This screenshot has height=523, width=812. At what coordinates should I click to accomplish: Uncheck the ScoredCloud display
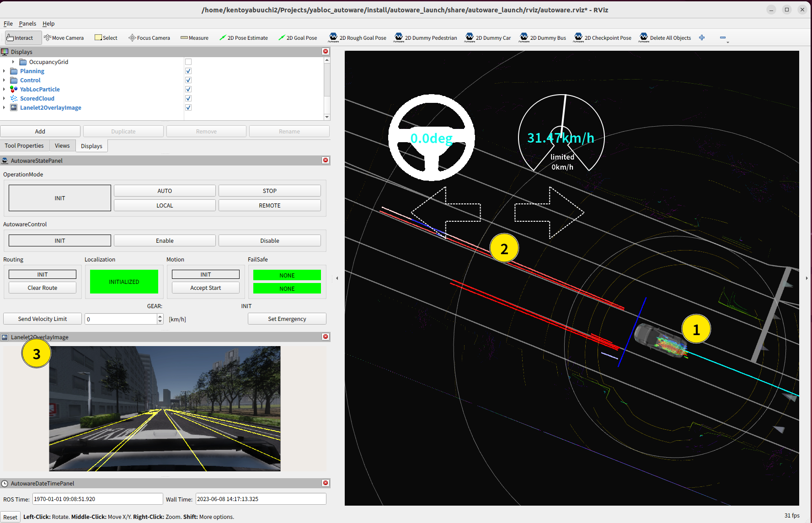coord(188,98)
